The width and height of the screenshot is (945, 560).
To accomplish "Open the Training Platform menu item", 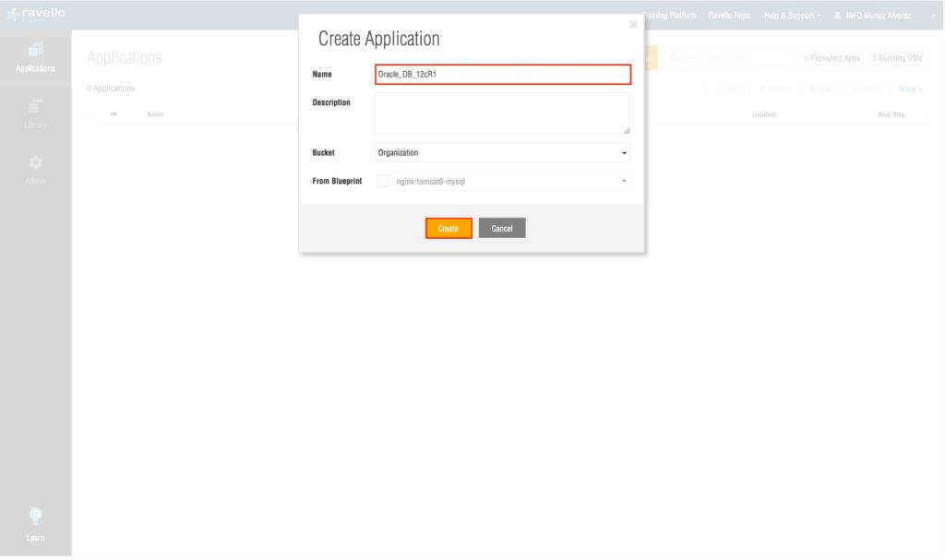I will tap(670, 16).
